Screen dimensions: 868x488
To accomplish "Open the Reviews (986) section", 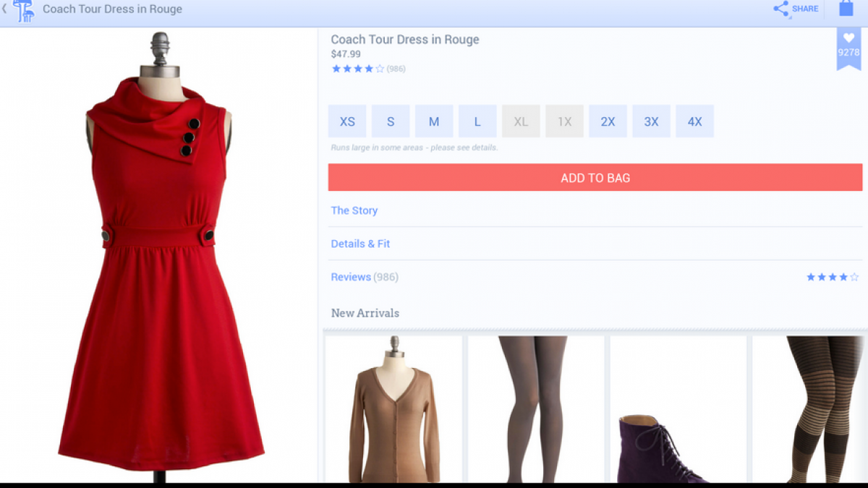I will click(365, 277).
